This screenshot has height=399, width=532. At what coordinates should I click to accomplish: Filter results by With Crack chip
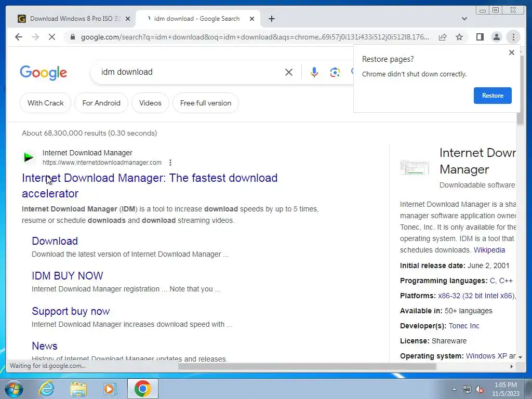pyautogui.click(x=46, y=103)
